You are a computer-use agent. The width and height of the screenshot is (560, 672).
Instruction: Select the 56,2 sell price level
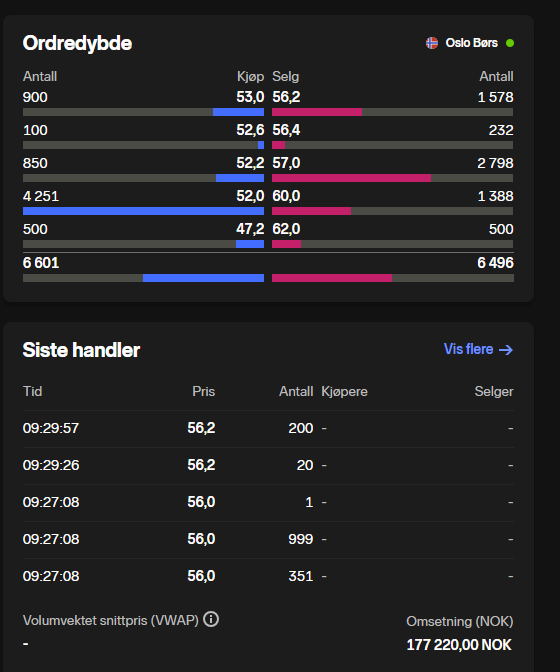coord(286,97)
